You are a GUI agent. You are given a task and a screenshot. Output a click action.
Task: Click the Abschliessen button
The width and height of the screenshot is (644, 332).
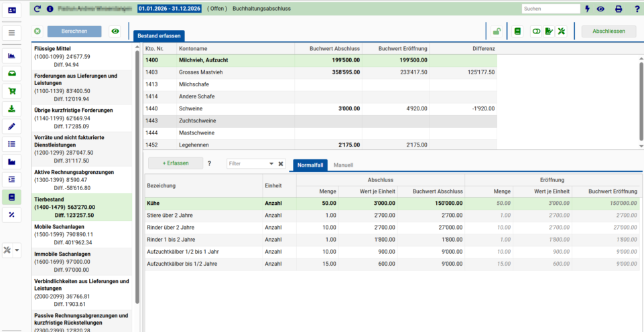click(609, 31)
